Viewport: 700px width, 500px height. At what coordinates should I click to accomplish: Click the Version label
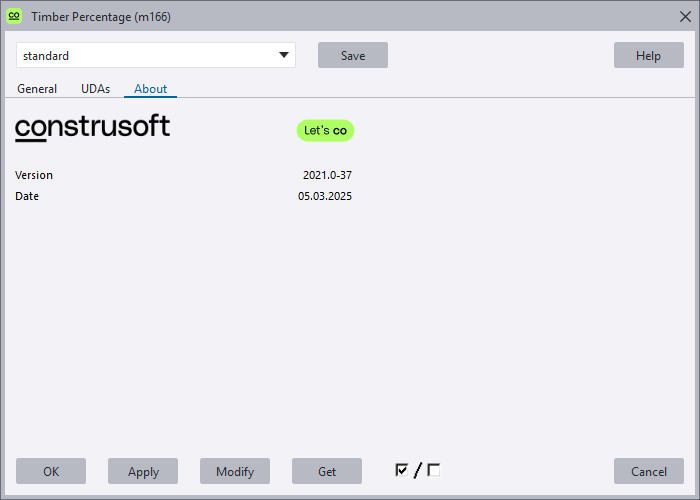click(x=34, y=175)
